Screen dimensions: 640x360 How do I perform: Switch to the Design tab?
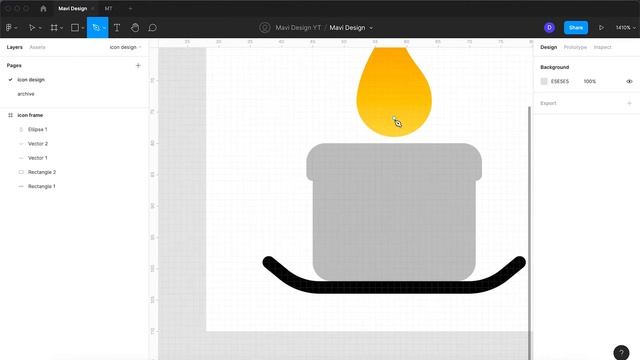click(548, 47)
